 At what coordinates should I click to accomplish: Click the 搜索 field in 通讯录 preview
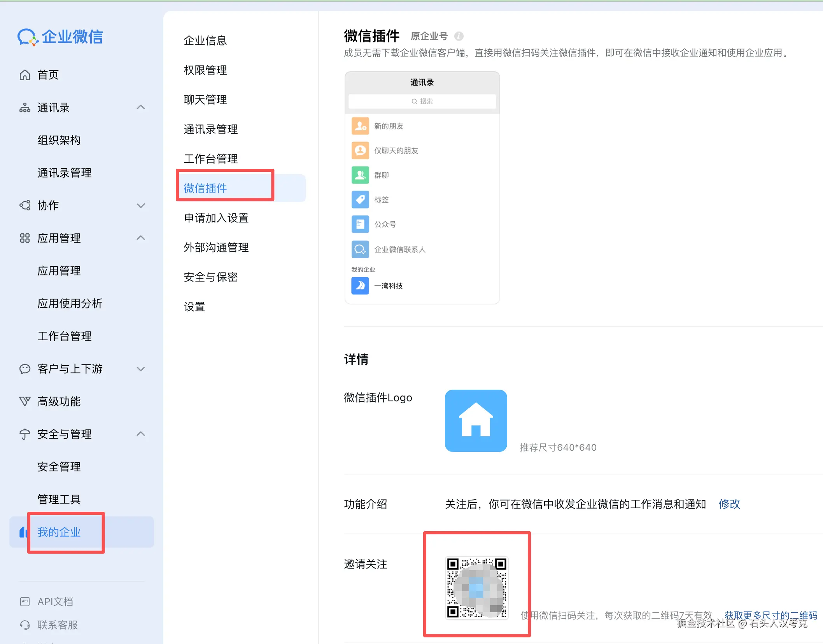click(422, 101)
